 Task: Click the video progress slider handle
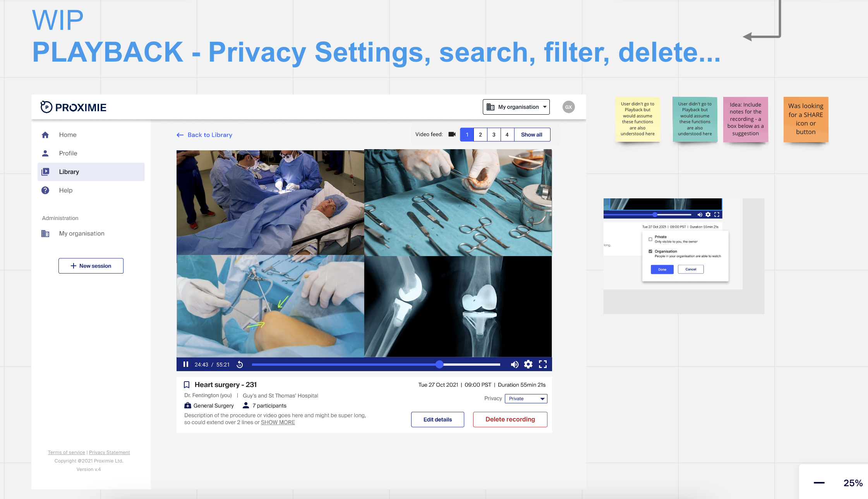[439, 364]
